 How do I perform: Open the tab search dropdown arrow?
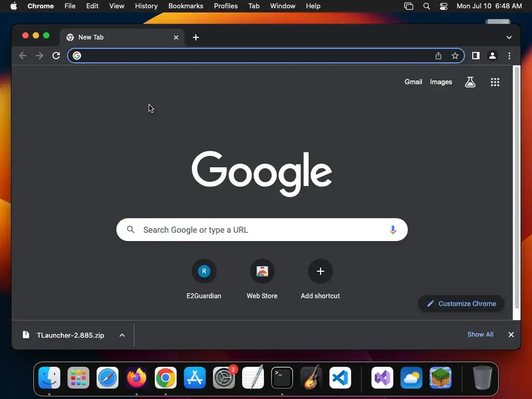pos(509,37)
